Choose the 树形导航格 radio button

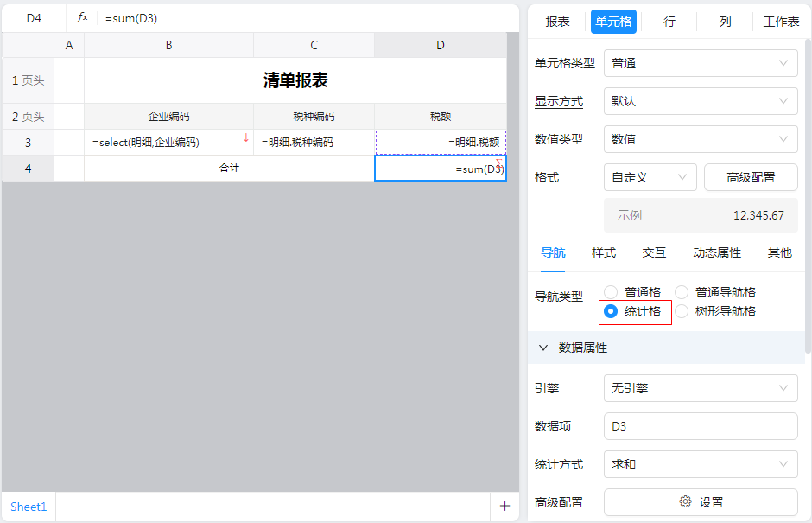[682, 311]
